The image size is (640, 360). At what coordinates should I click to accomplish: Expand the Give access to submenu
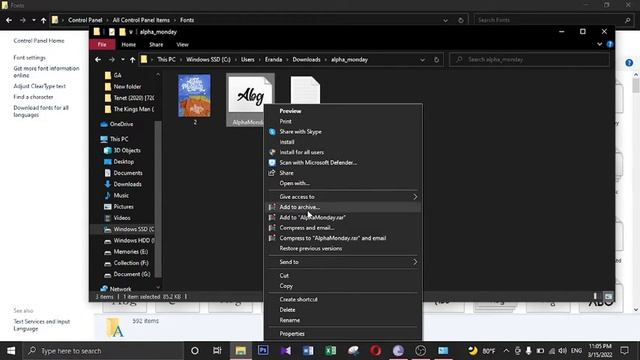[343, 197]
